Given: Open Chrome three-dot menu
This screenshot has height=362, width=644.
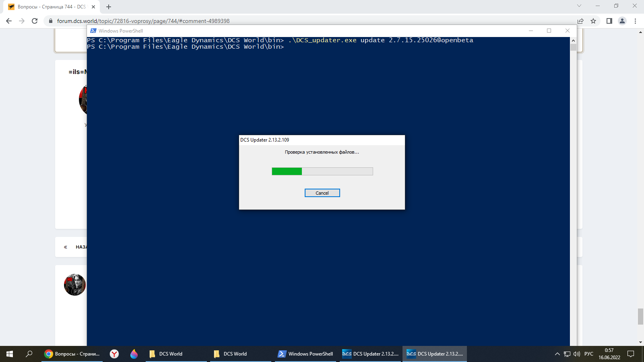Looking at the screenshot, I should pyautogui.click(x=636, y=21).
